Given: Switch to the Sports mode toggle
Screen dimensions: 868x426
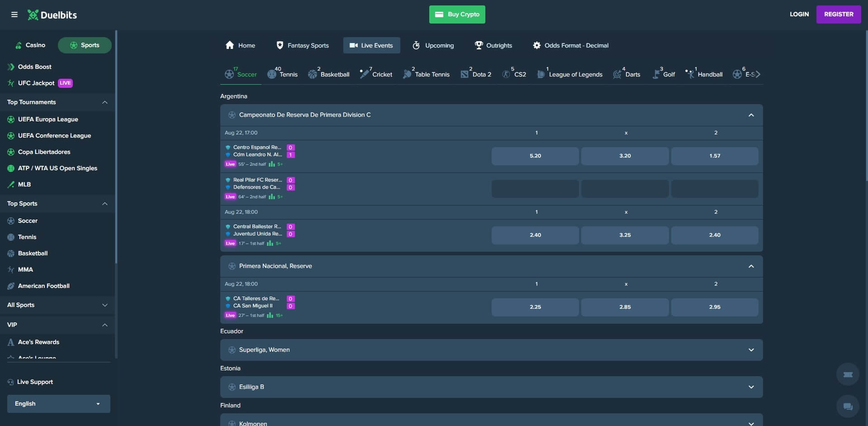Looking at the screenshot, I should point(85,45).
